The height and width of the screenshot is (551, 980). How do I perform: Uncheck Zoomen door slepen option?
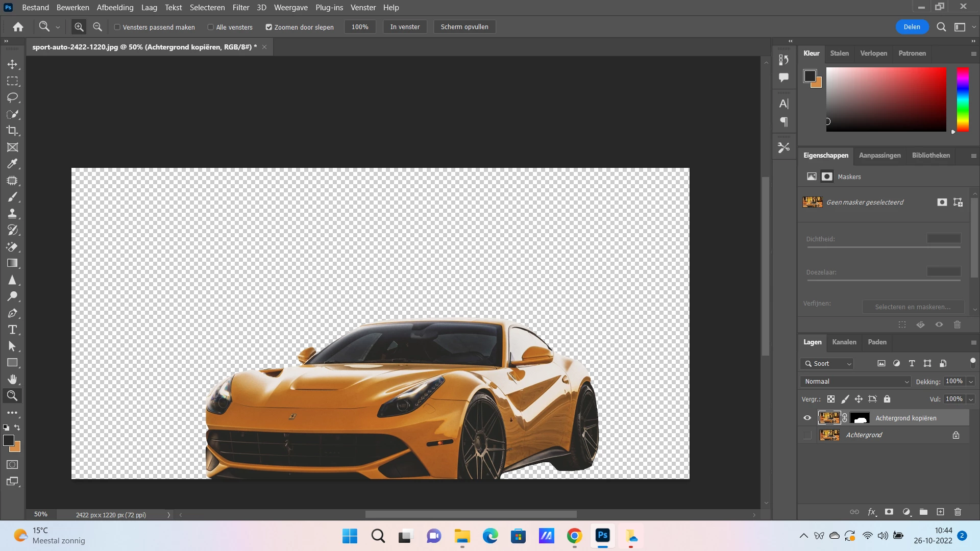tap(268, 27)
